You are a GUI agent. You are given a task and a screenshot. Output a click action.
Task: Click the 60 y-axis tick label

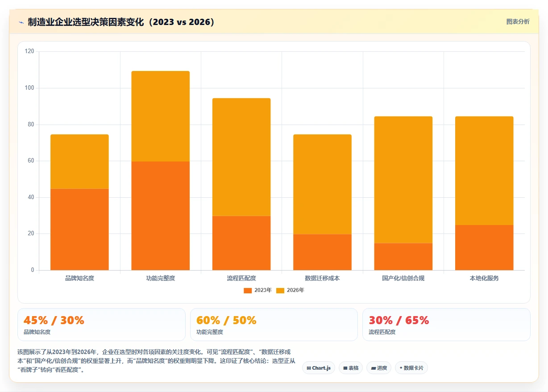pyautogui.click(x=31, y=161)
